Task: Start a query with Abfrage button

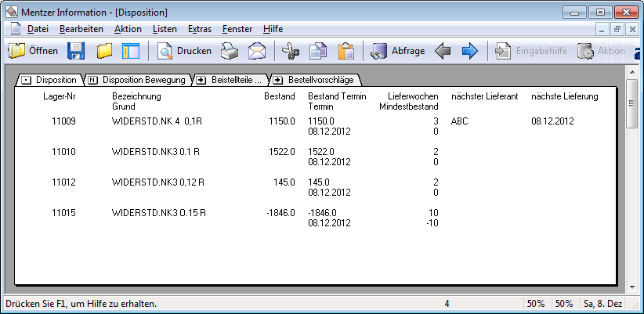Action: tap(398, 52)
